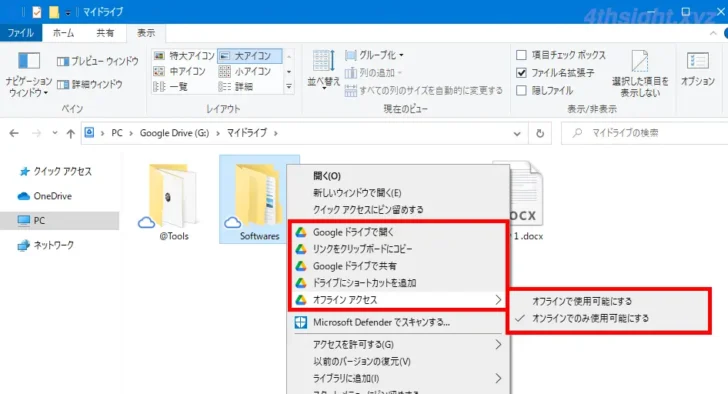
Task: Select the Softwares folder
Action: click(259, 200)
